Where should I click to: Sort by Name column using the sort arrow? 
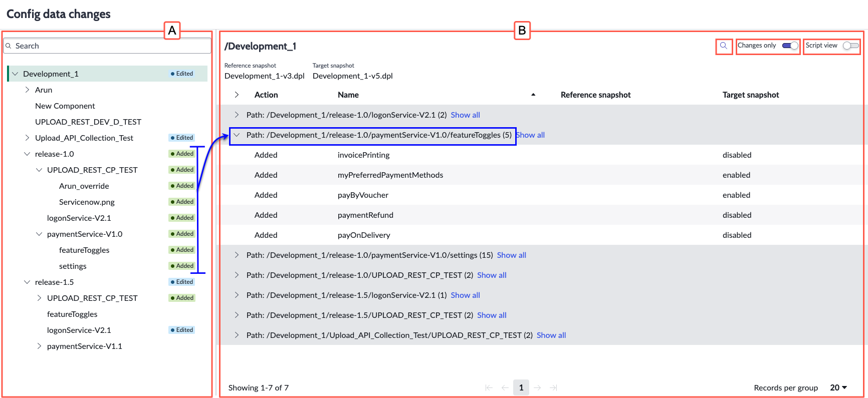tap(533, 95)
